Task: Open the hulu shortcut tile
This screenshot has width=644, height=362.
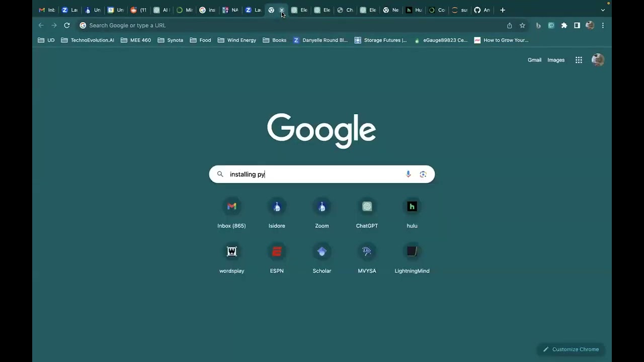Action: pos(412,214)
